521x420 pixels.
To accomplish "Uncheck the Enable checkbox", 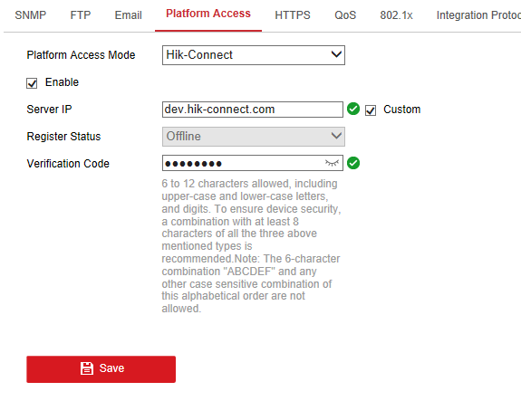I will (x=32, y=83).
